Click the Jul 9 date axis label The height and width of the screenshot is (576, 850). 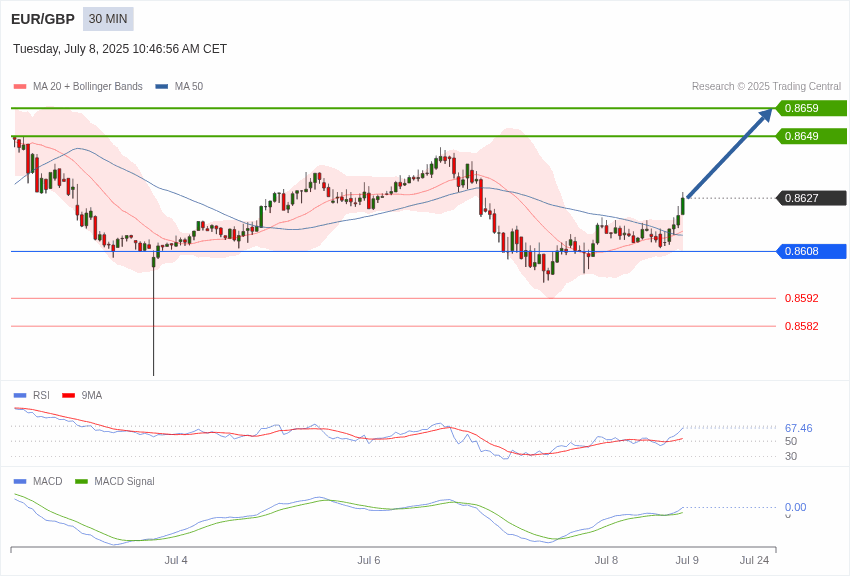(x=687, y=560)
